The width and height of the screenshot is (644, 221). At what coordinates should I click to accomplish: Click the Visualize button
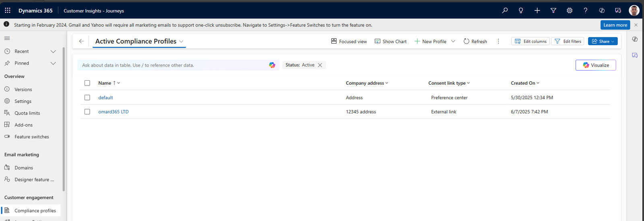596,65
